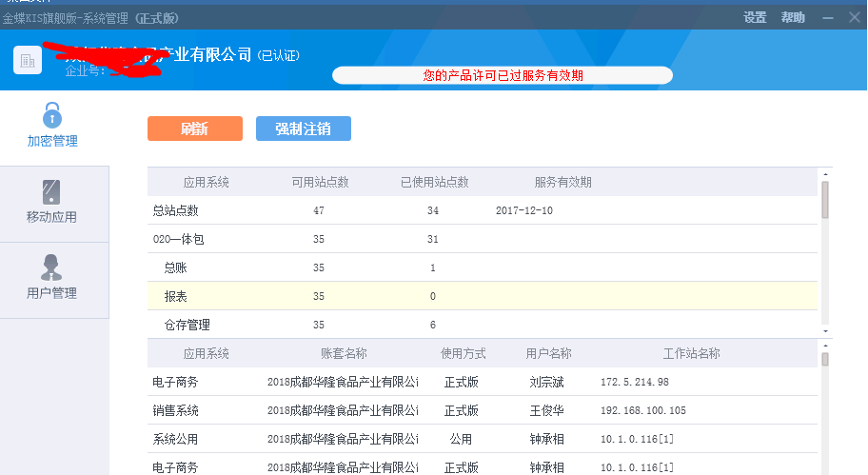Select the O2O一体包 row
Viewport: 868px width, 475px height.
483,239
